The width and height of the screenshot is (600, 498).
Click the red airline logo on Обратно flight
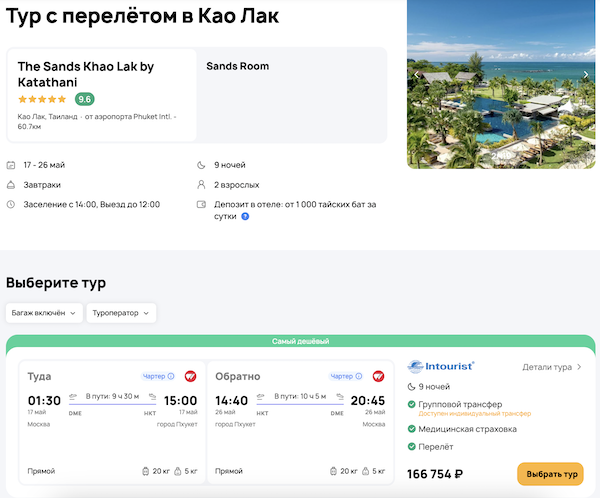[x=378, y=376]
